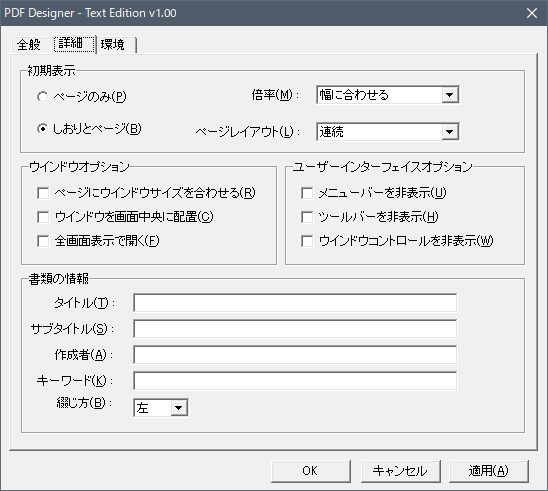
Task: Switch to the 全般 tab
Action: pos(29,45)
